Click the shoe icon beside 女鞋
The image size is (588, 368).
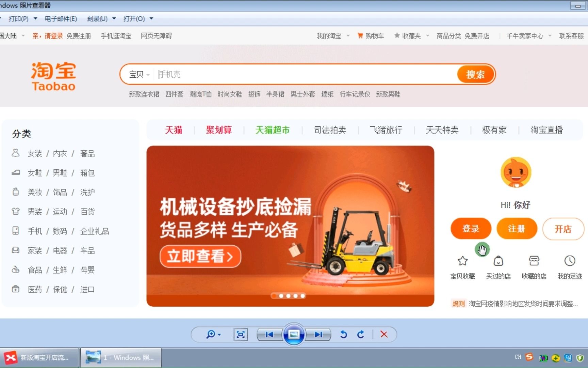tap(16, 172)
